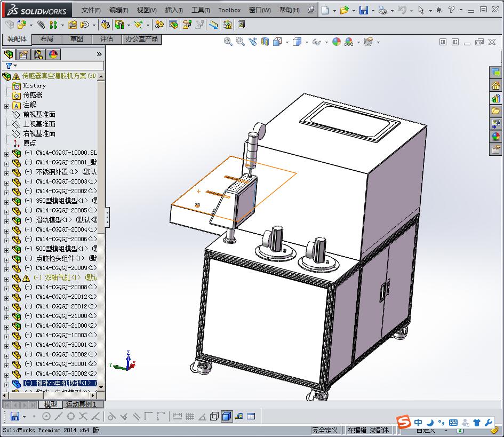Click the paperclip Mate icon
Viewport: 504px width, 437px height.
tap(41, 25)
